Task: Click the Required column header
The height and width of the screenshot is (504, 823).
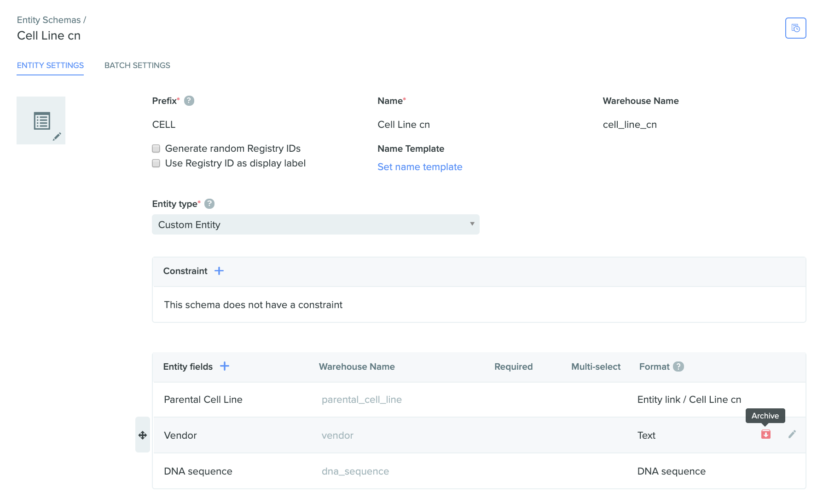Action: [513, 367]
